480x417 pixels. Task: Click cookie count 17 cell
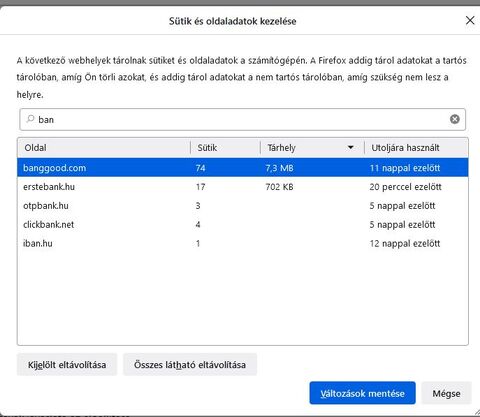click(x=200, y=187)
